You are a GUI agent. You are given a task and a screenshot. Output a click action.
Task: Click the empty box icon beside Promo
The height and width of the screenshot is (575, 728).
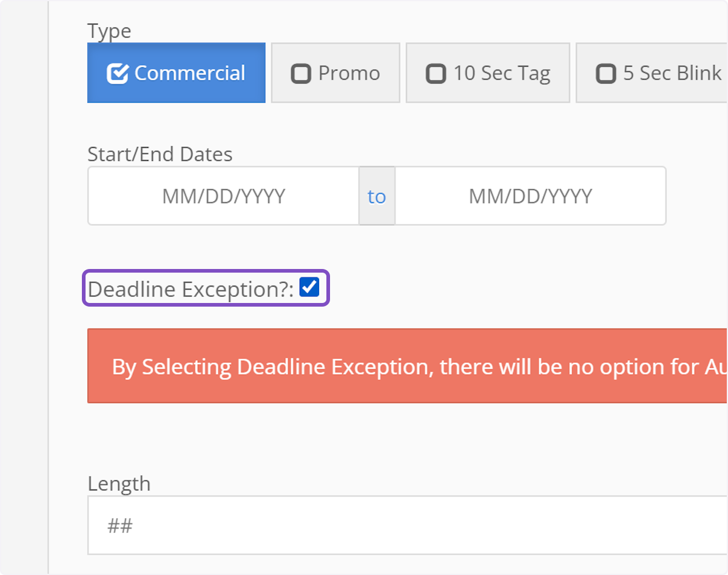[301, 73]
